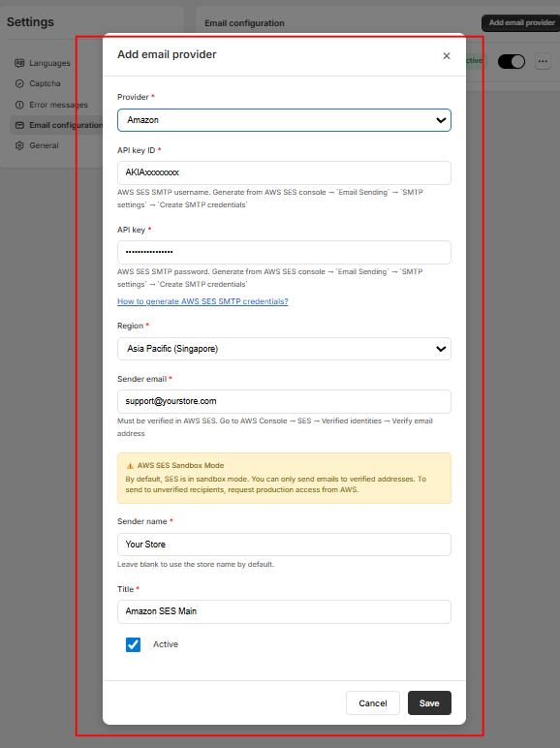This screenshot has height=748, width=560.
Task: Toggle the email provider active switch
Action: tap(512, 61)
